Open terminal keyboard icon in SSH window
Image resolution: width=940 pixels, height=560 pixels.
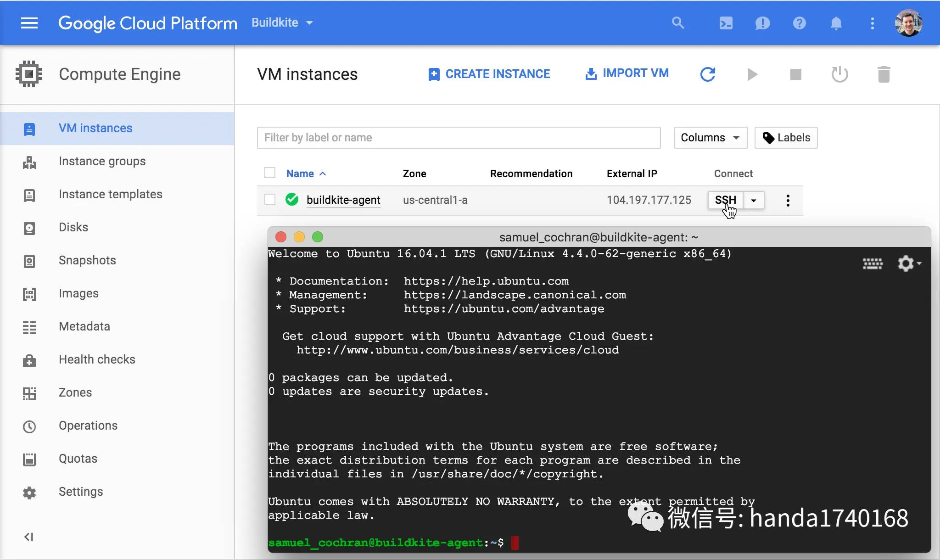coord(873,263)
